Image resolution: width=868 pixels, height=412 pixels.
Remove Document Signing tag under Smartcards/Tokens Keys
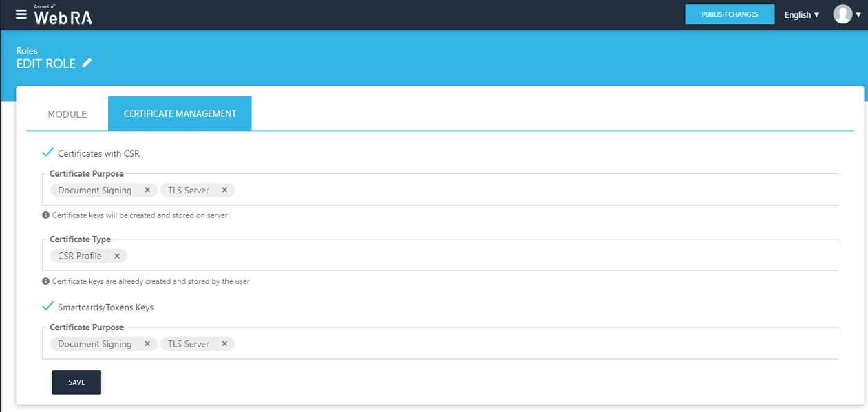(147, 344)
